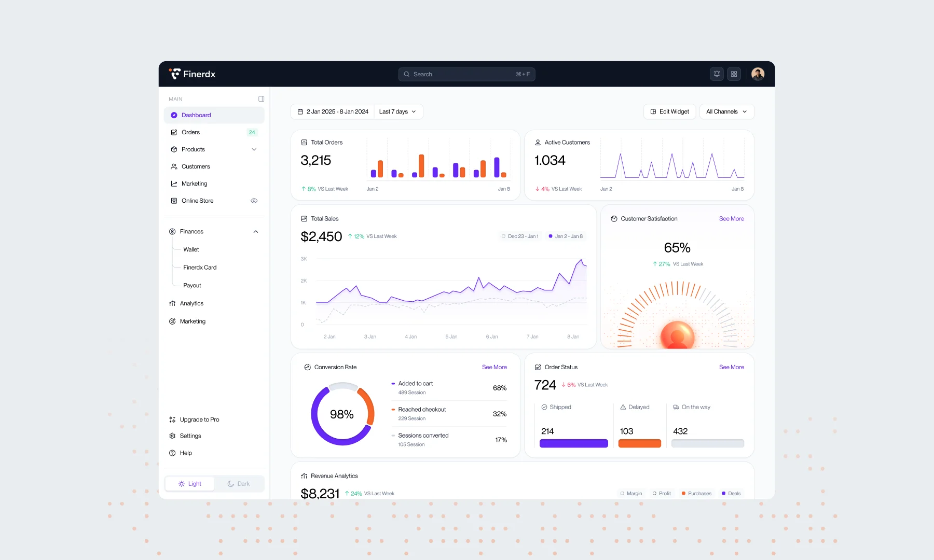Toggle the Profit legend in Revenue Analytics
934x560 pixels.
pyautogui.click(x=662, y=494)
